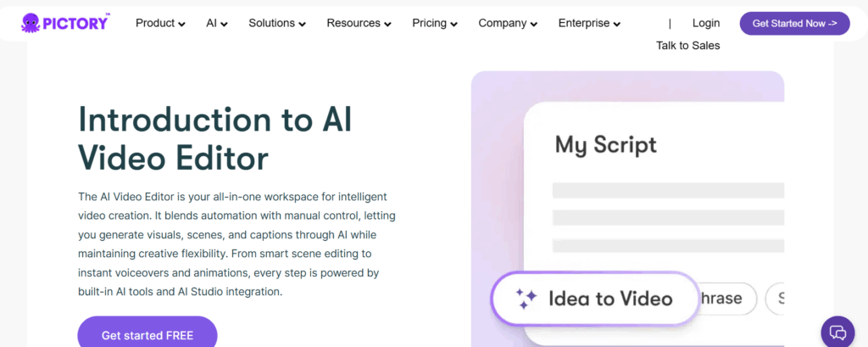Click the Pictory octopus logo icon

pyautogui.click(x=31, y=23)
